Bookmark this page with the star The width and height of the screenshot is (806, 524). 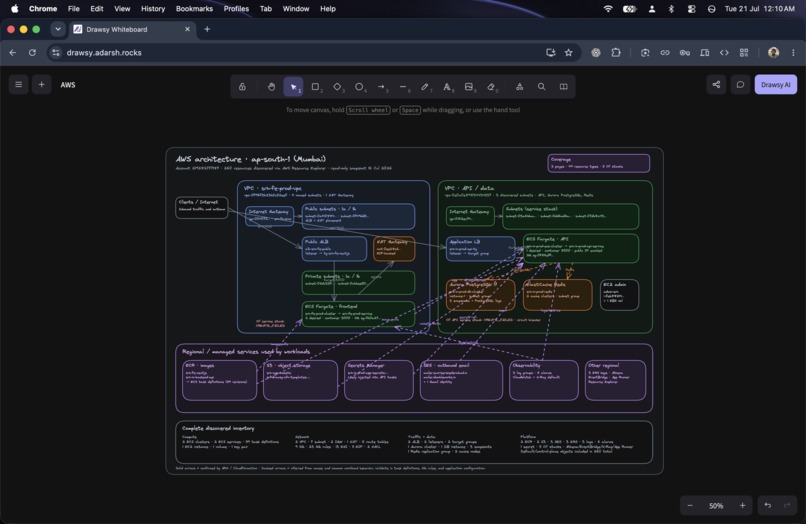click(x=569, y=52)
